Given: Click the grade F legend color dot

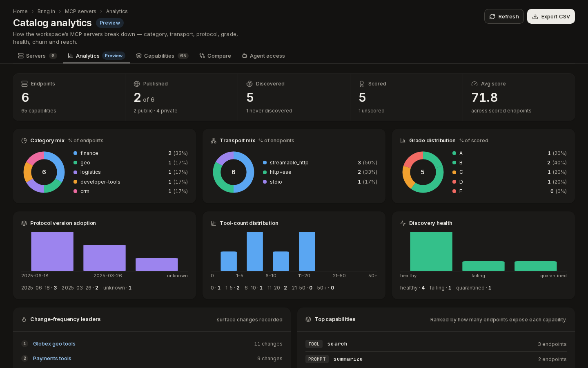Looking at the screenshot, I should point(454,191).
